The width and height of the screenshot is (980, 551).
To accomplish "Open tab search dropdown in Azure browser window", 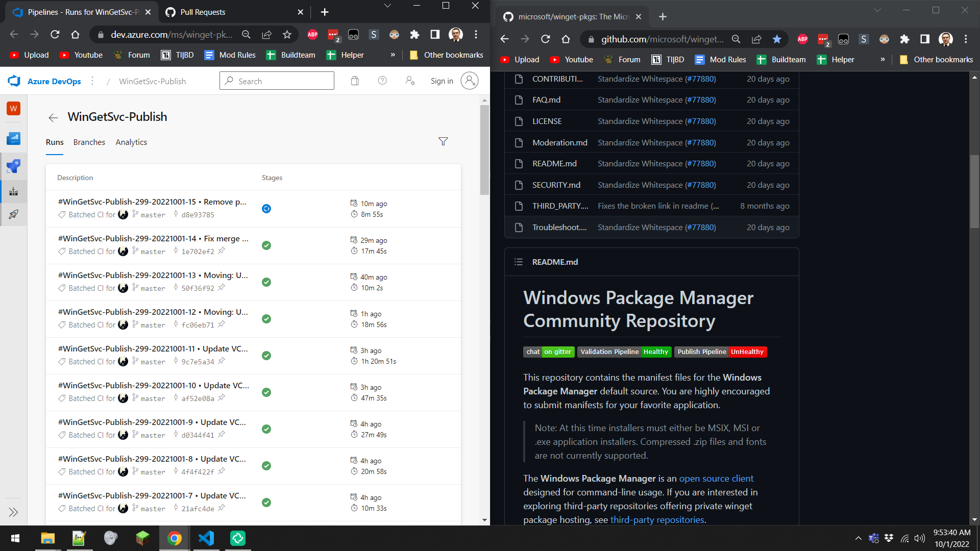I will tap(387, 6).
